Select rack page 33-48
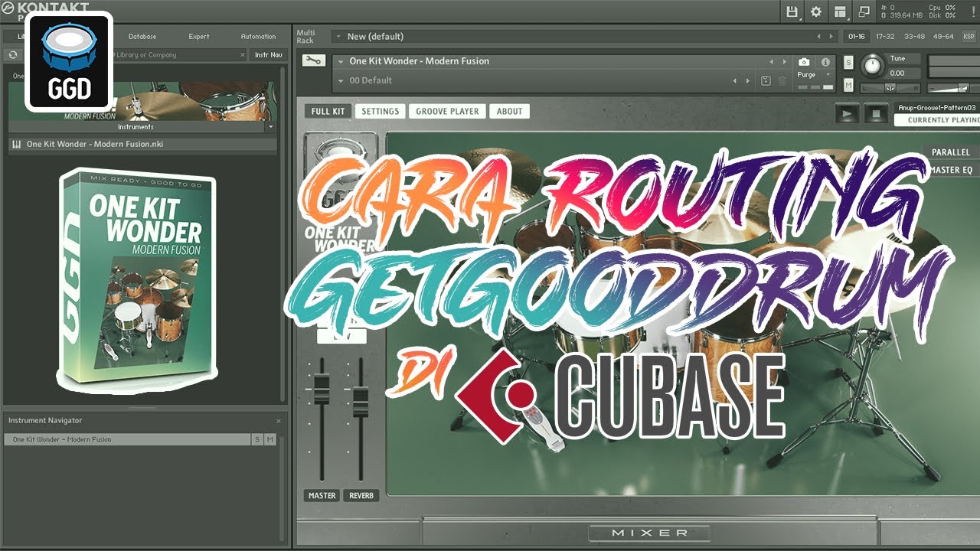This screenshot has height=551, width=980. point(913,36)
